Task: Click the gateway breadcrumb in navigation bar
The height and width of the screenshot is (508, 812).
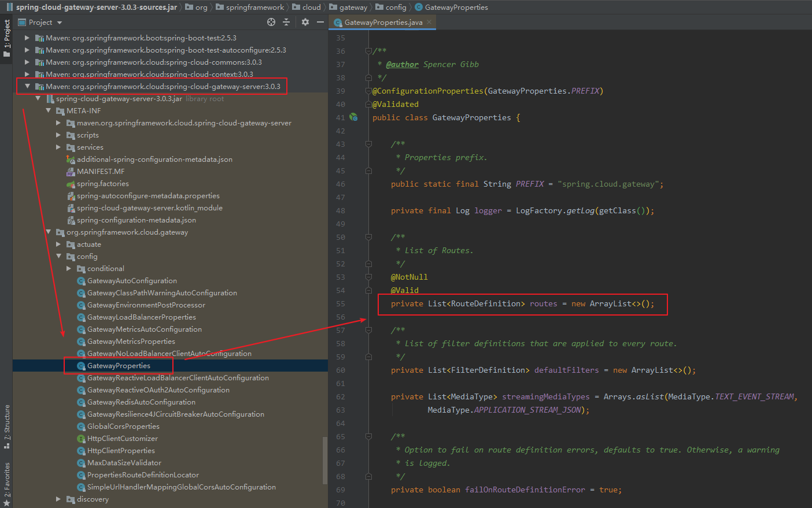Action: pyautogui.click(x=353, y=7)
